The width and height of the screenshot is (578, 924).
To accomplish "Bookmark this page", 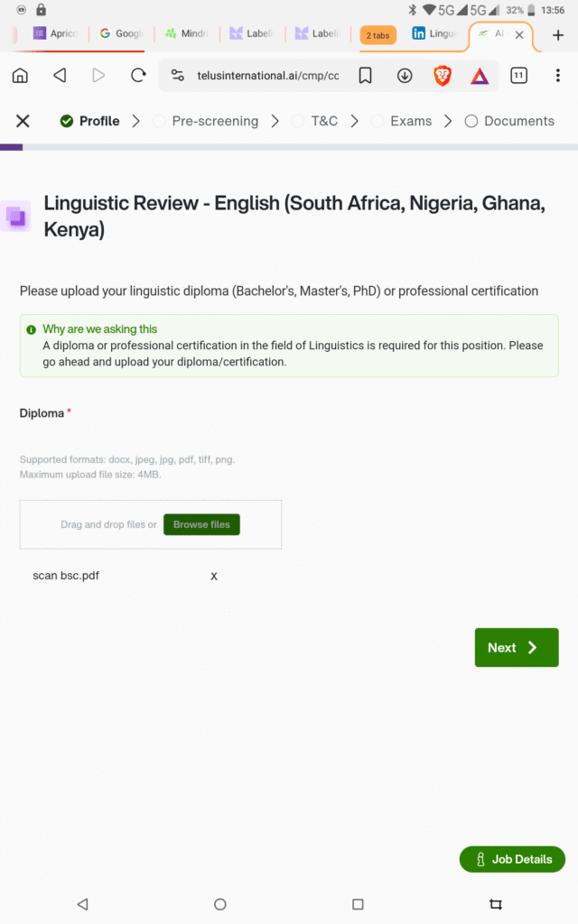I will [365, 76].
